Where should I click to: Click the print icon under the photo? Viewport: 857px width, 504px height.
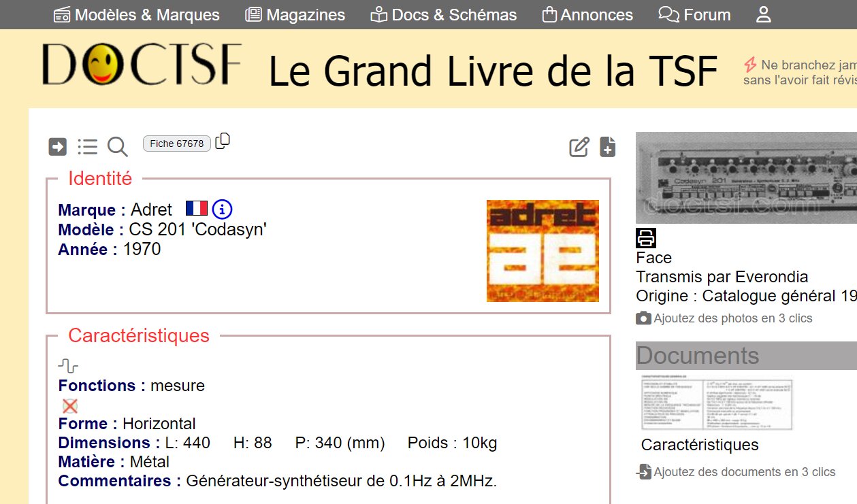(646, 238)
